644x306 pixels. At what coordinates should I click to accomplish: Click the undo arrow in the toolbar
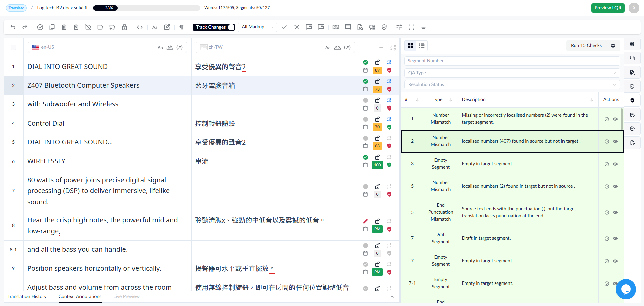pyautogui.click(x=13, y=27)
